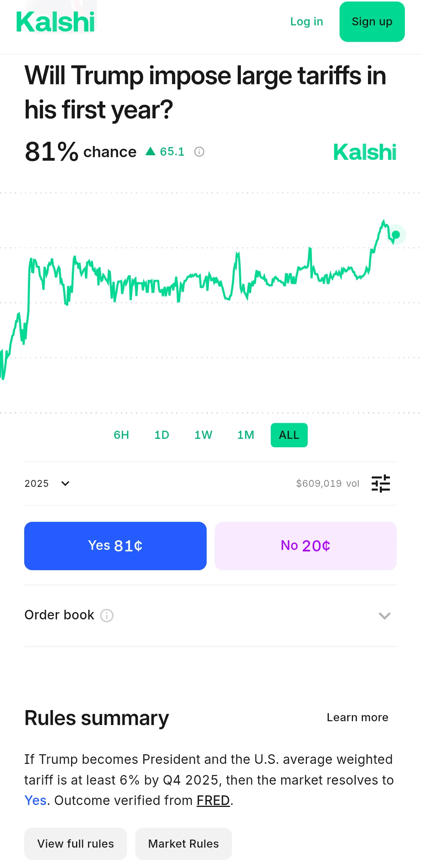
Task: Click the green Kalshi watermark beside chart
Action: point(365,152)
